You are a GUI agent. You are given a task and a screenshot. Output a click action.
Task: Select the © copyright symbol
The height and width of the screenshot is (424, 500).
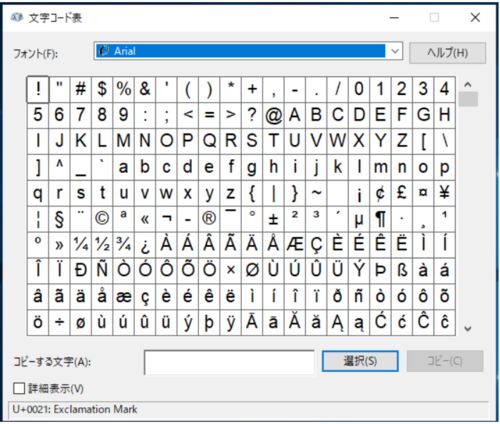[102, 219]
